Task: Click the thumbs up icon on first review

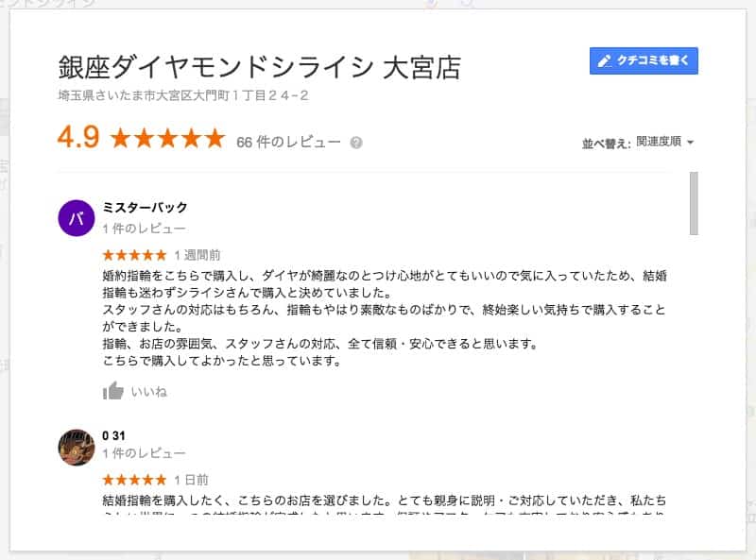Action: point(112,391)
